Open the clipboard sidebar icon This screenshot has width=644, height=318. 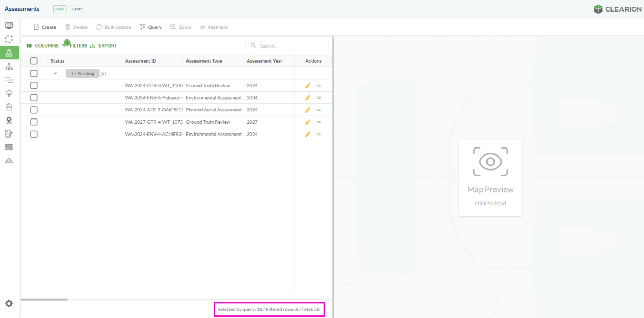[x=9, y=107]
